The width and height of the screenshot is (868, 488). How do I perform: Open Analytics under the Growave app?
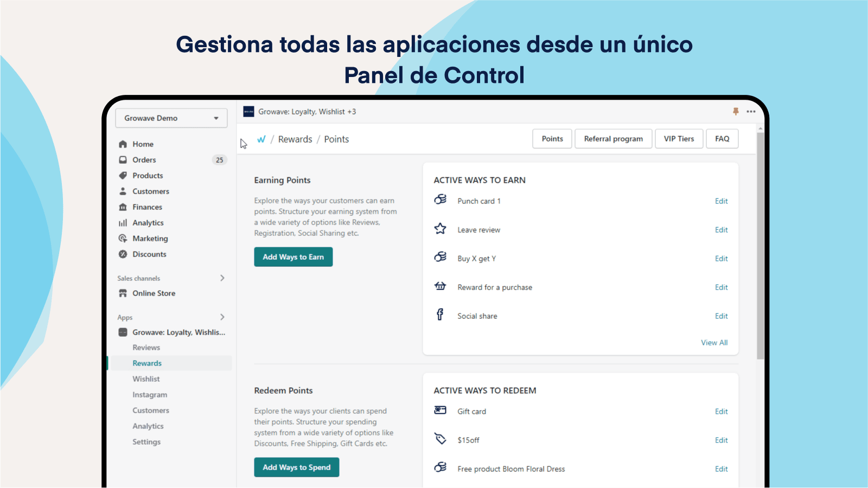click(148, 426)
